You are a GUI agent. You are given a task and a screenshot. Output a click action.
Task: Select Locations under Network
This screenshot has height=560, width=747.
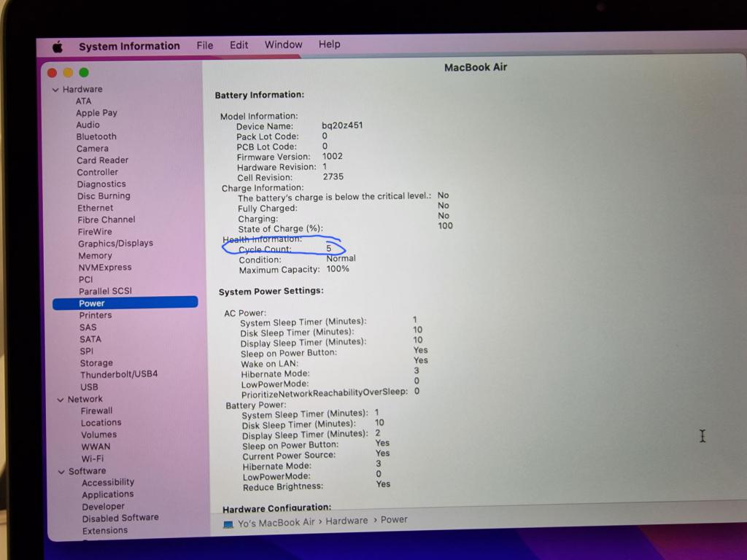[x=101, y=423]
